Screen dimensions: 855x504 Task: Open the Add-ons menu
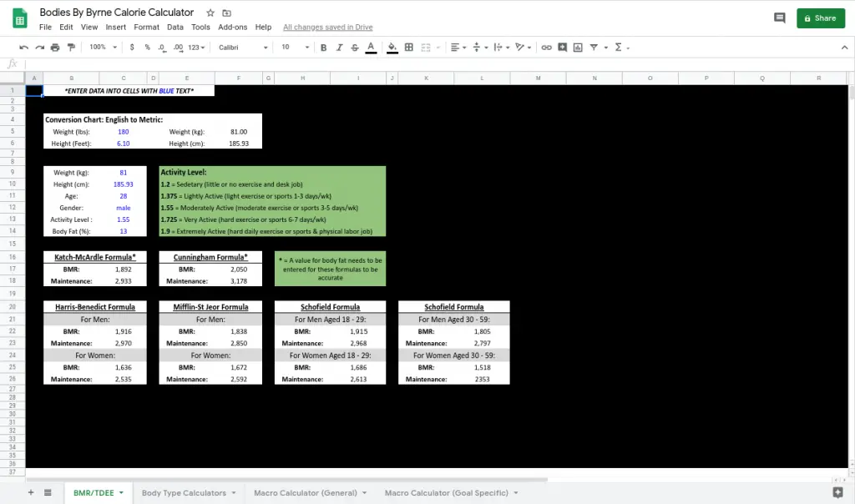point(232,28)
